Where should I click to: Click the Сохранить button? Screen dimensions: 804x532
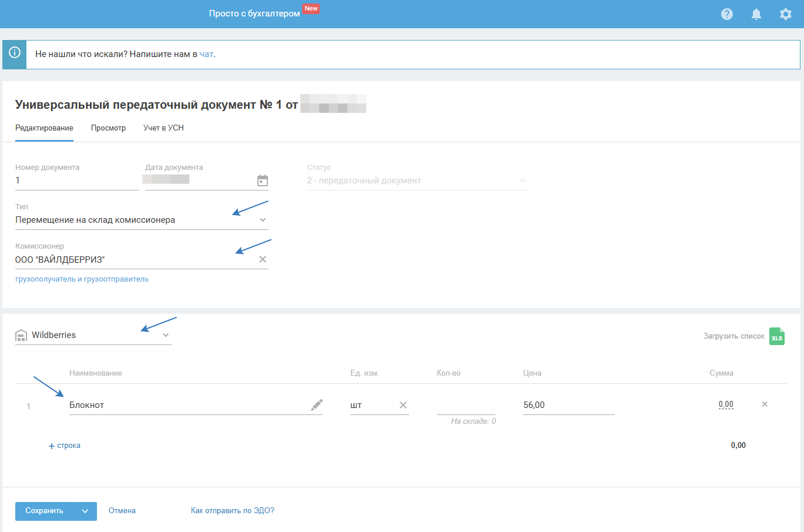coord(45,511)
